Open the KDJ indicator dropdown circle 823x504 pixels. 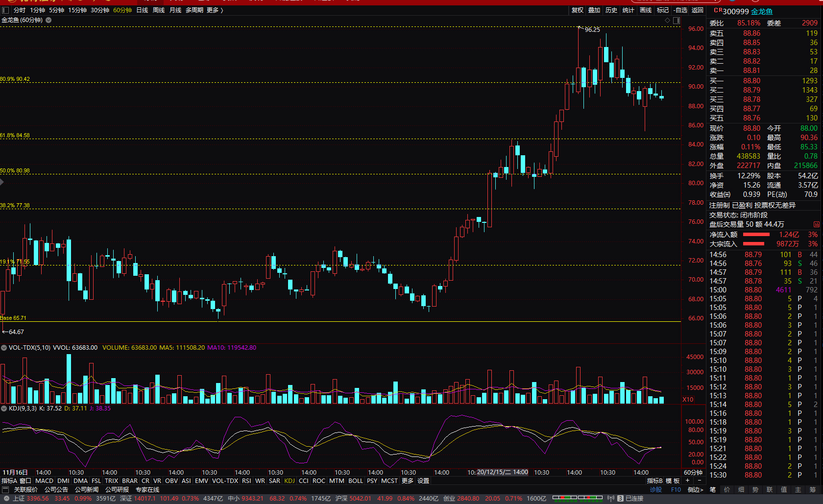4,408
